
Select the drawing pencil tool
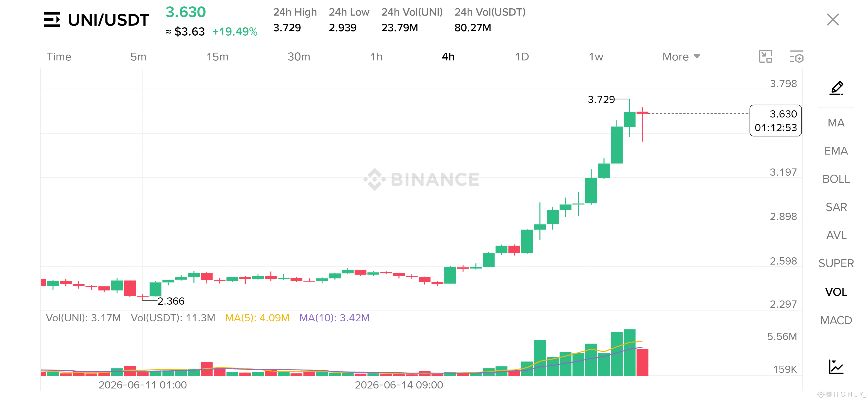coord(836,88)
